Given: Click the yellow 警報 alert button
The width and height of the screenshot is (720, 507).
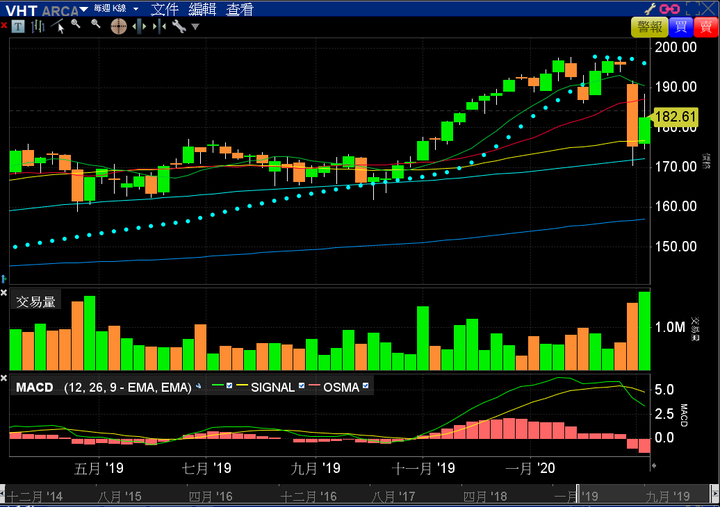Looking at the screenshot, I should (649, 27).
